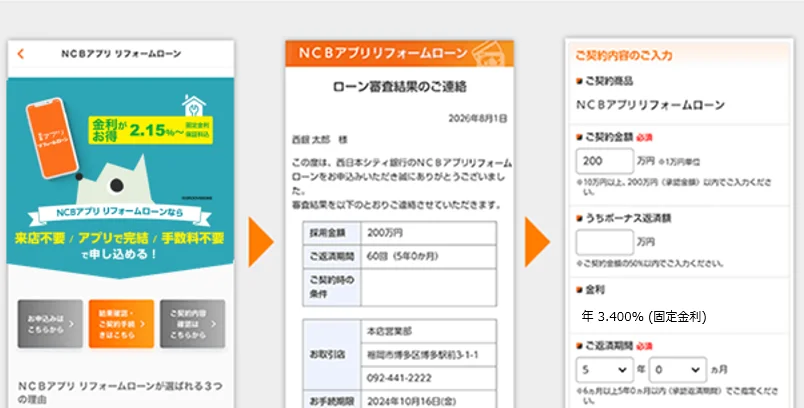Tap the gray お申込みはこちらから button
The width and height of the screenshot is (804, 408).
click(50, 324)
